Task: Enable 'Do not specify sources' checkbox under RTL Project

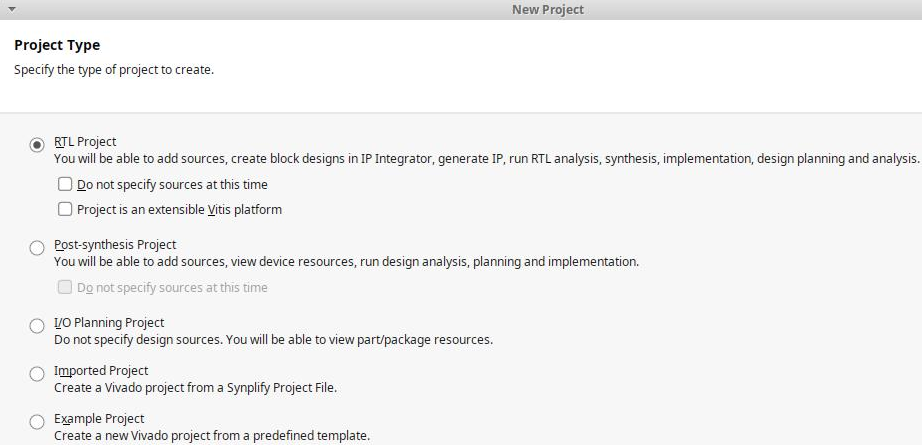Action: [65, 185]
